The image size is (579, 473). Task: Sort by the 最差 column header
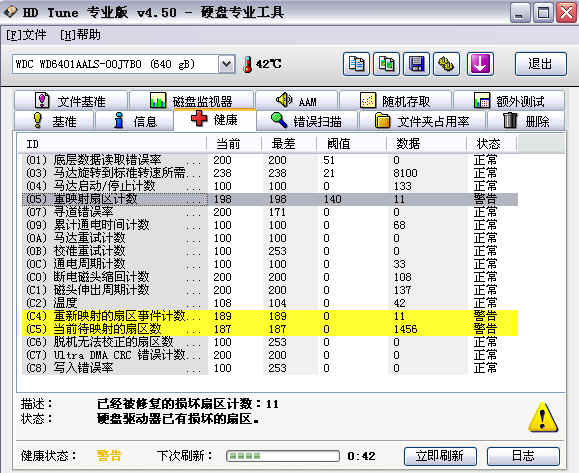click(289, 144)
